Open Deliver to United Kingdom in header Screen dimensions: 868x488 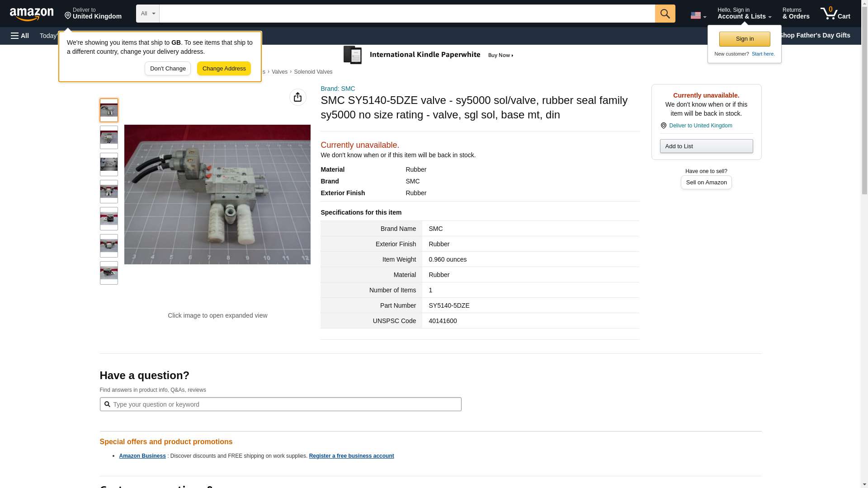click(93, 14)
